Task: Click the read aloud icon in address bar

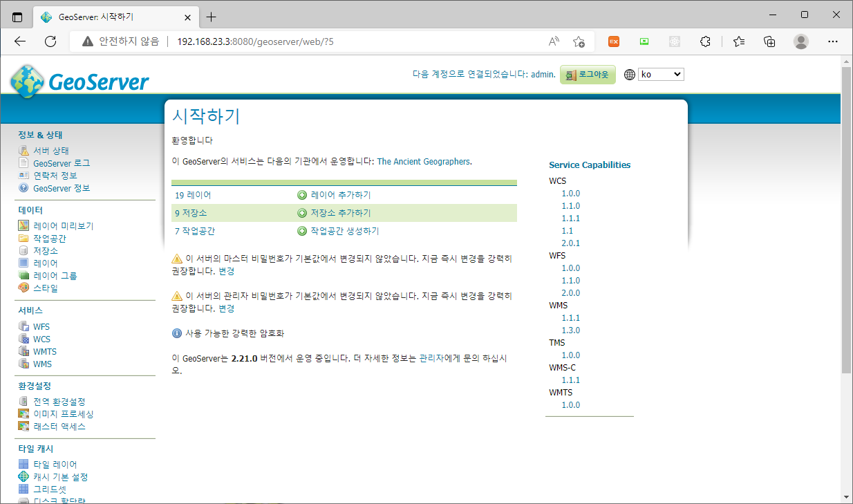Action: pyautogui.click(x=554, y=41)
